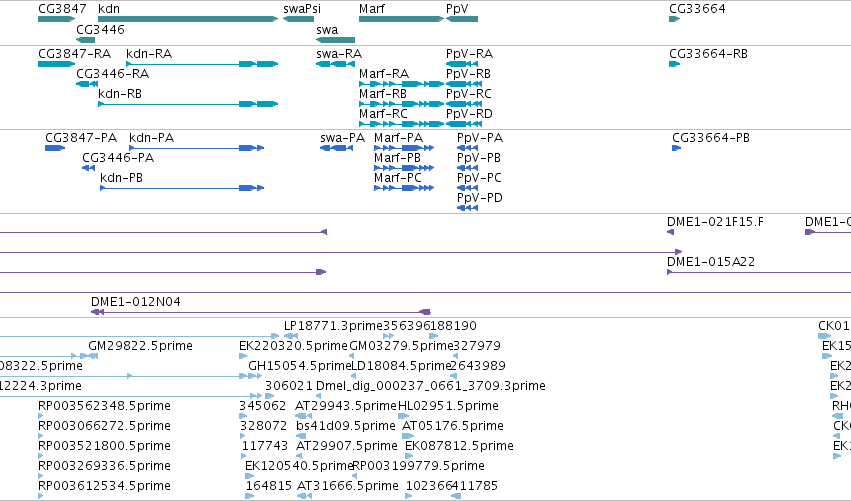851x501 pixels.
Task: Click the 345062 EST label
Action: (262, 406)
